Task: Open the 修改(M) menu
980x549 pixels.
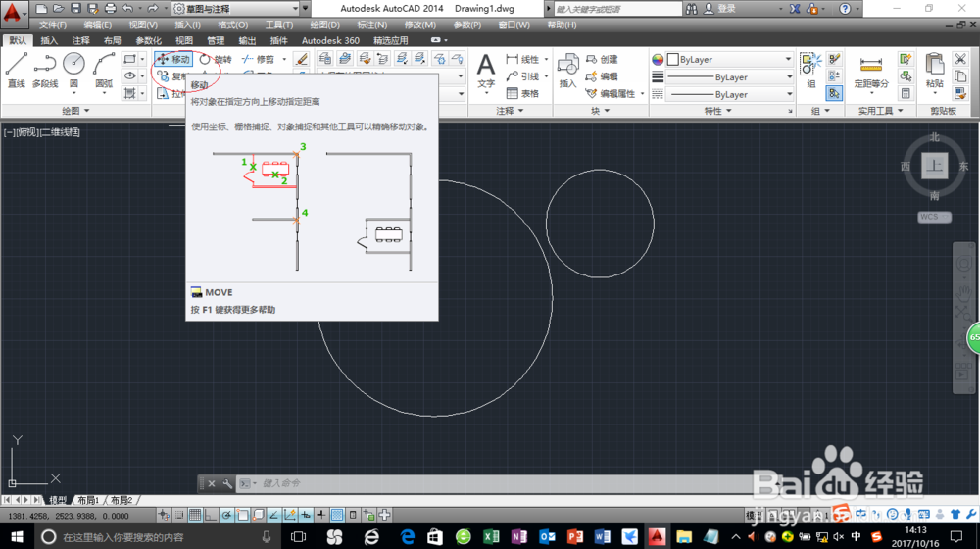Action: click(x=420, y=25)
